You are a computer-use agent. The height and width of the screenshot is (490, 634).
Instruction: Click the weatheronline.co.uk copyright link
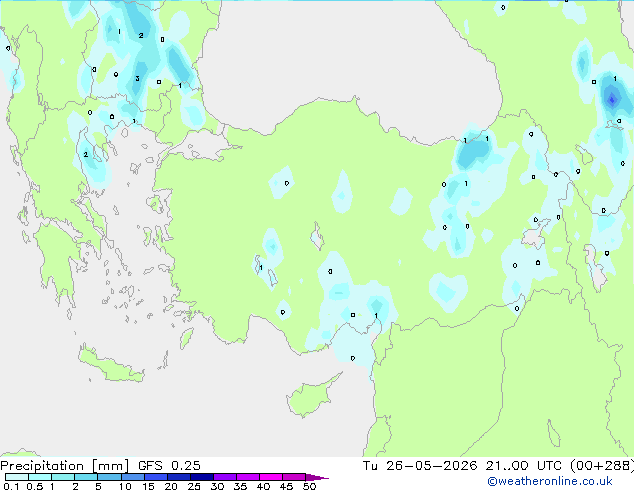pos(550,481)
